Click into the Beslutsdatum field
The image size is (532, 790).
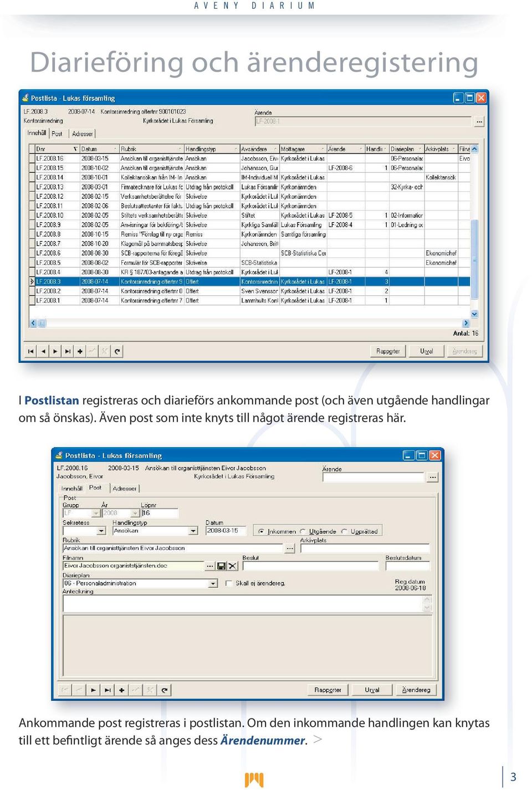pyautogui.click(x=407, y=566)
